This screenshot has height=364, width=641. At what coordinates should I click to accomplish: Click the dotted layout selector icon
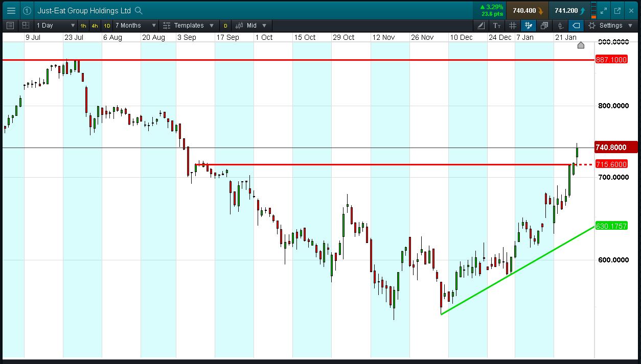[26, 26]
